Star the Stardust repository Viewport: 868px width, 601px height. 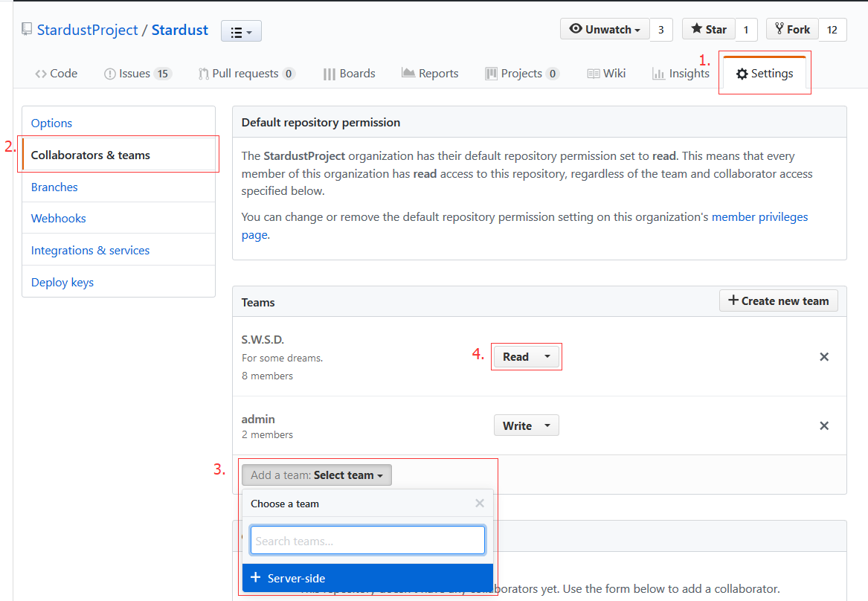709,30
